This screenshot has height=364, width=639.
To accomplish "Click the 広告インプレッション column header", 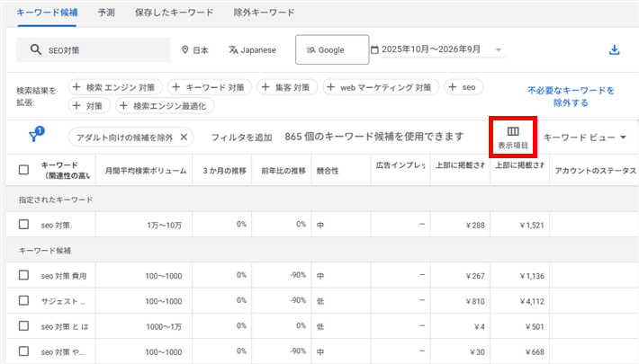I will 400,165.
